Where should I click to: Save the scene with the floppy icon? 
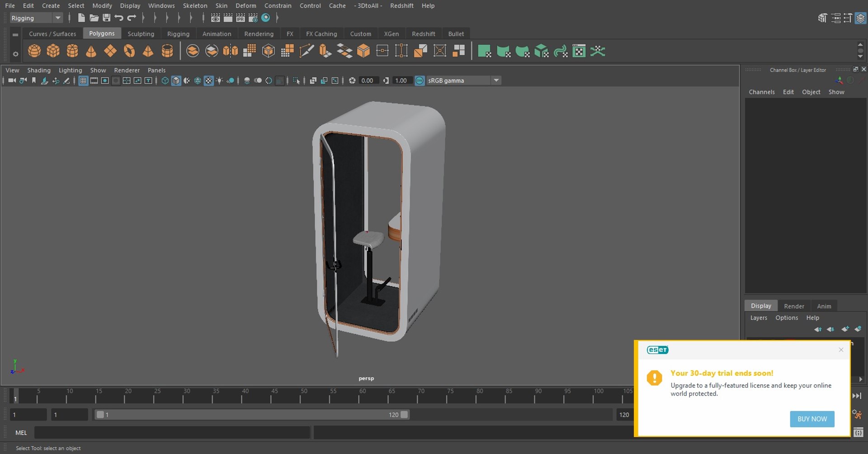[x=107, y=18]
